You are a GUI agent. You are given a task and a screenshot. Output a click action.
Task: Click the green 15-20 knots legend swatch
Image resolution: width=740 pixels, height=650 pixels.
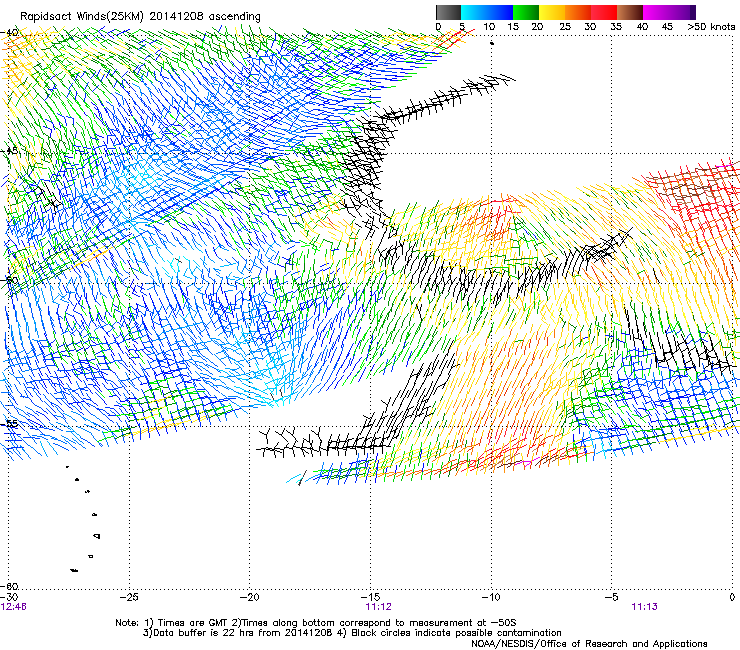click(526, 12)
